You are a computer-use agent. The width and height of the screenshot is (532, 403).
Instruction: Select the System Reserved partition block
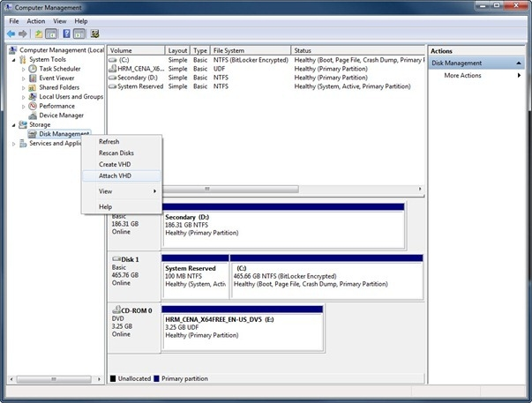coord(196,277)
